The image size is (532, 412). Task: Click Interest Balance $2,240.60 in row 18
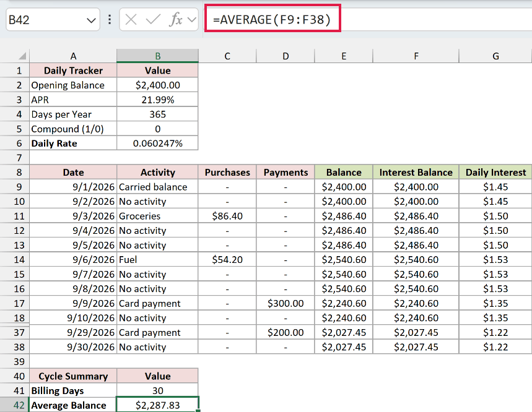[x=416, y=318]
